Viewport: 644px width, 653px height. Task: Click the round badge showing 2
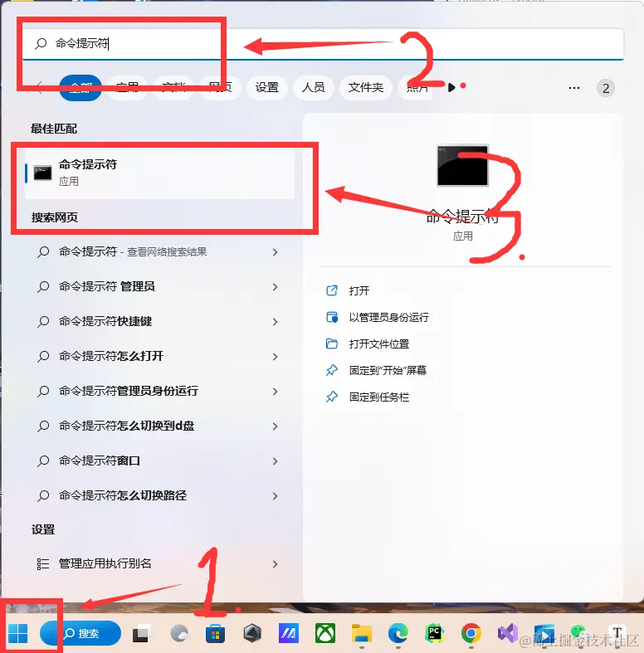(606, 88)
